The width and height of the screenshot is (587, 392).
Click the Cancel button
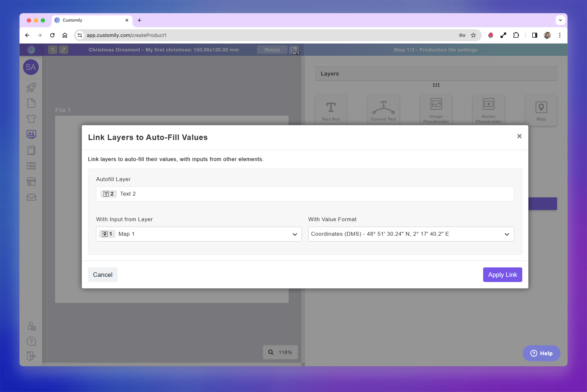click(x=103, y=274)
